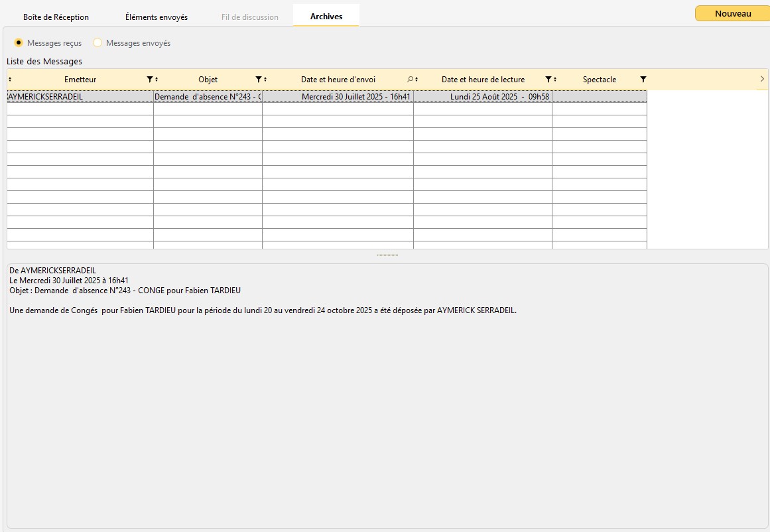The width and height of the screenshot is (770, 532).
Task: Click the Demande d'absence N°243 cell
Action: click(x=208, y=97)
